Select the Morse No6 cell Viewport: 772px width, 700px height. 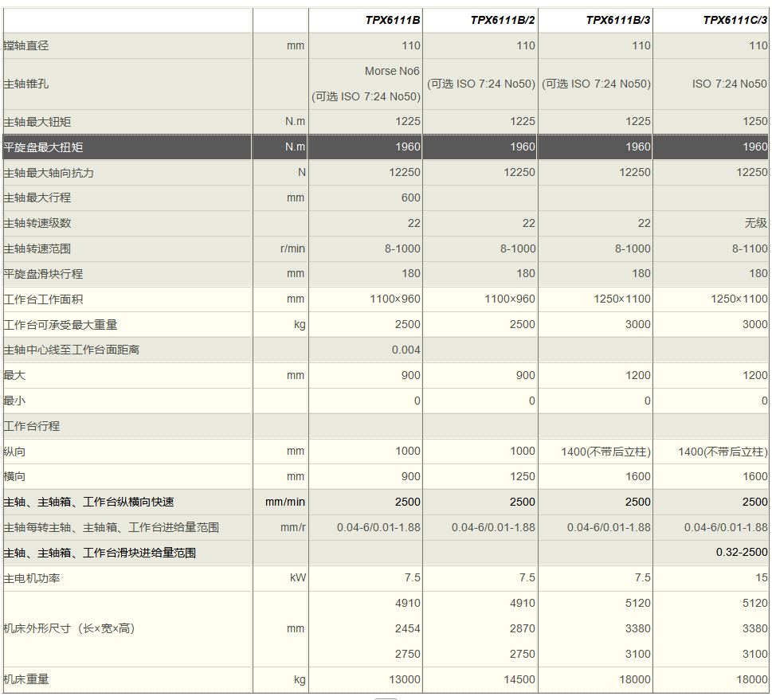coord(392,71)
